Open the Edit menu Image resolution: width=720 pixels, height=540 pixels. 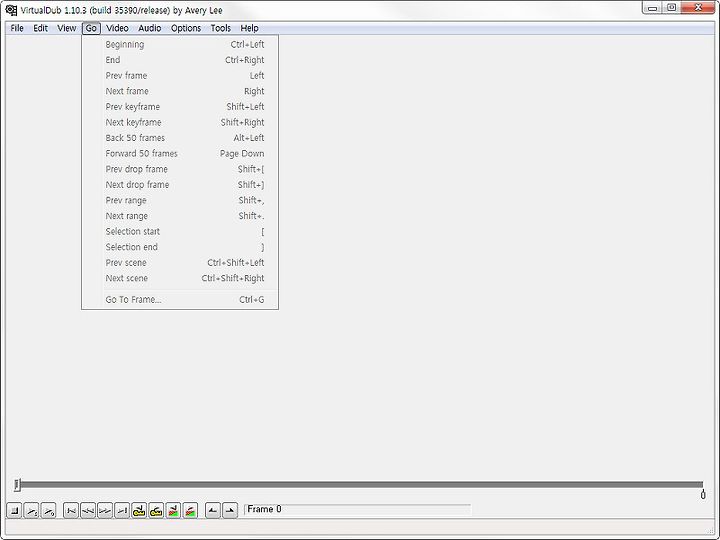40,28
